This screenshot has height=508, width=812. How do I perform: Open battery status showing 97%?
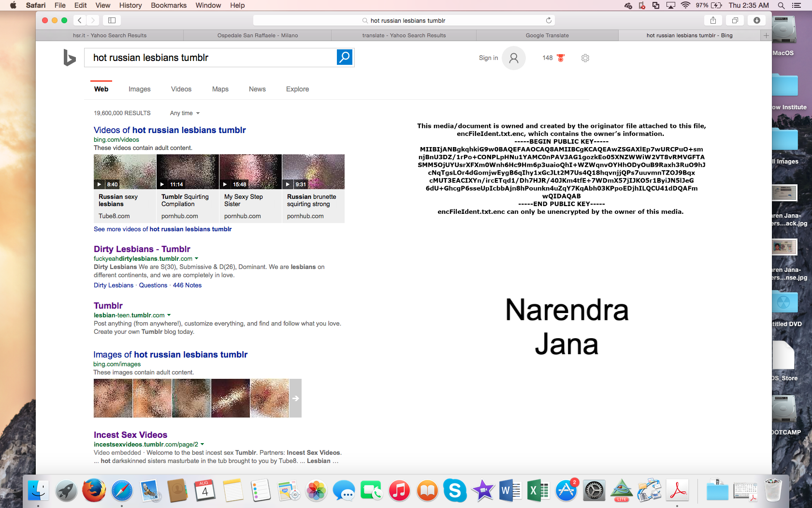click(x=709, y=5)
